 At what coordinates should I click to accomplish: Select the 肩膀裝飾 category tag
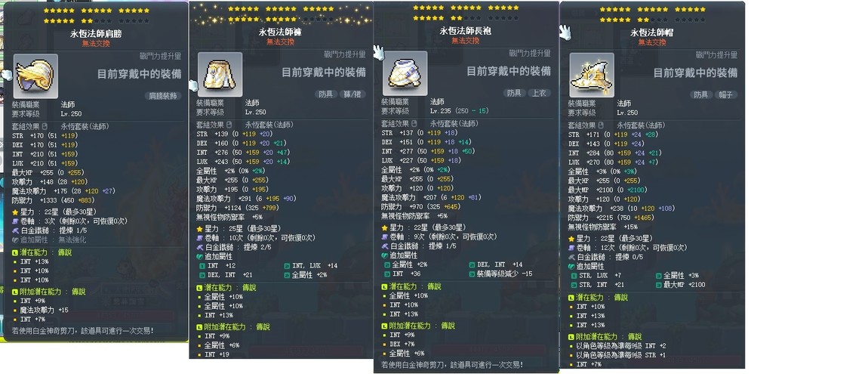163,96
